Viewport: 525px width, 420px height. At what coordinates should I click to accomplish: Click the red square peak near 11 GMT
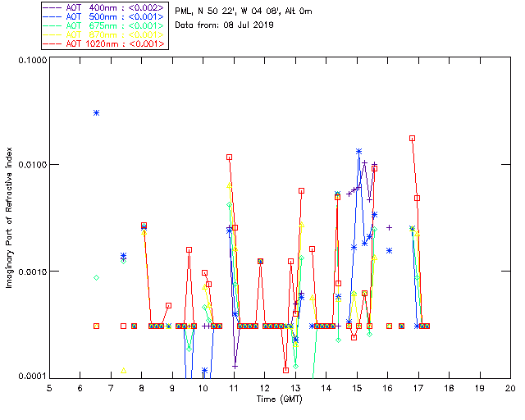pyautogui.click(x=230, y=157)
